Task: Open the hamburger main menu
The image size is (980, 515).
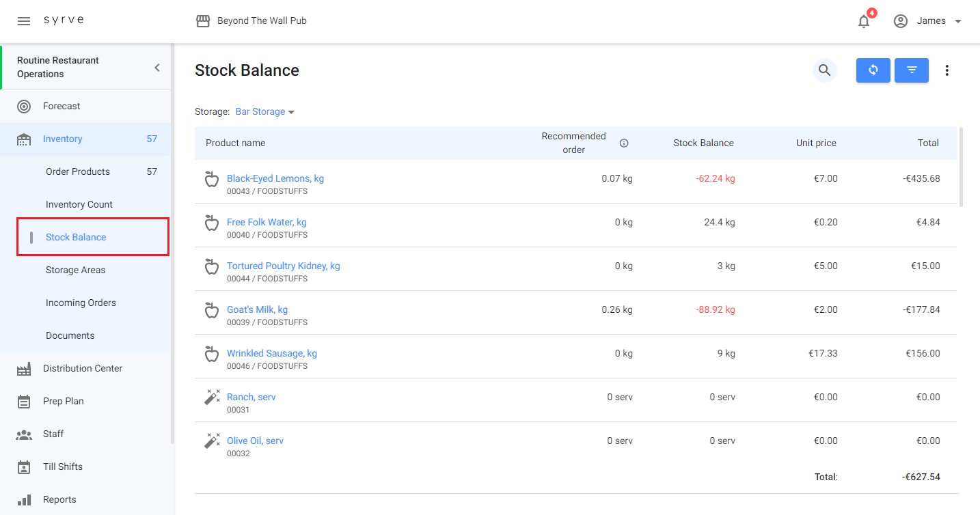Action: coord(24,21)
